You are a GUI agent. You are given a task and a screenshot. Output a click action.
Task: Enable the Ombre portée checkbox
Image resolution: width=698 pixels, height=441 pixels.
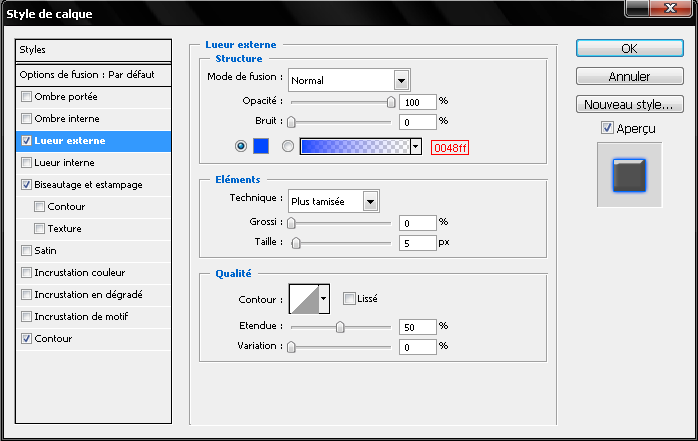point(26,97)
